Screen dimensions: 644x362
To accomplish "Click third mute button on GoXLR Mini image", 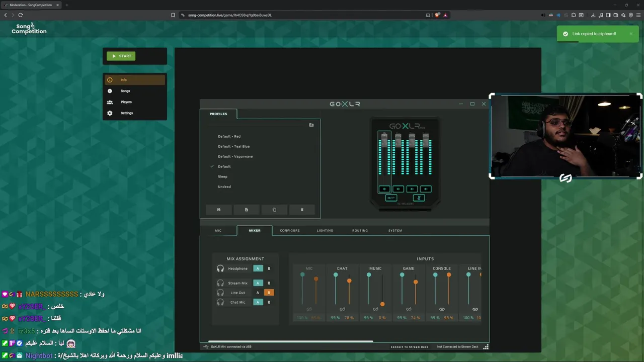I will point(412,189).
